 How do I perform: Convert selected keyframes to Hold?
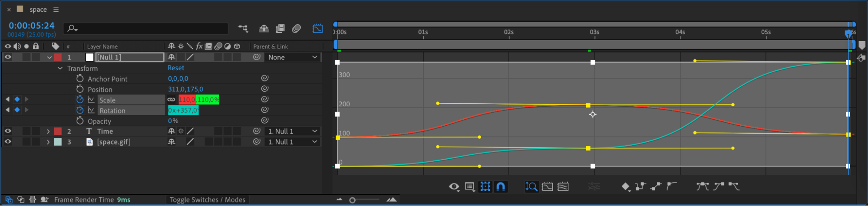[x=640, y=186]
